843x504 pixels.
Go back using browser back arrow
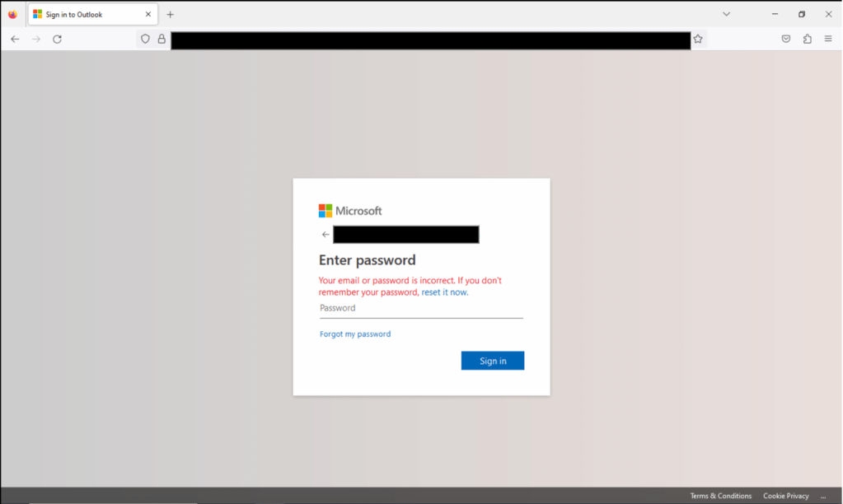[15, 39]
